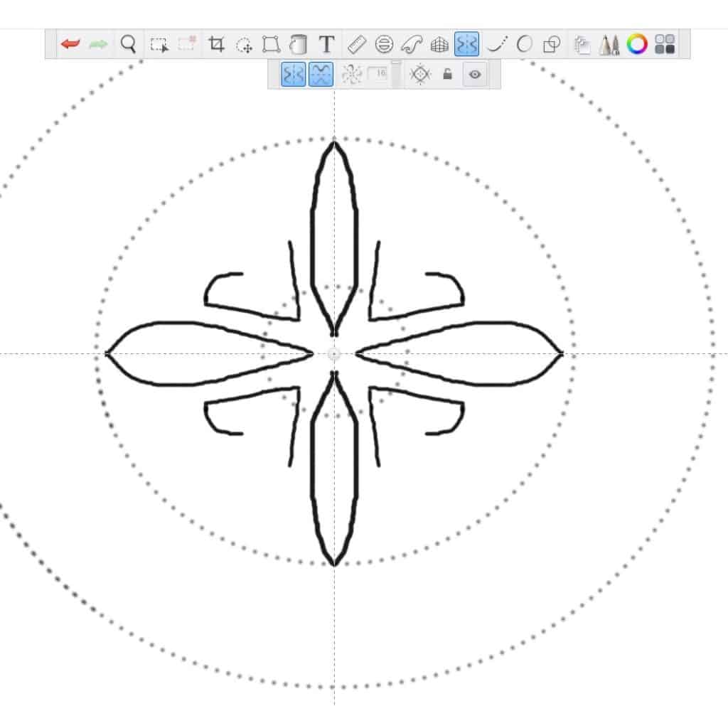Select the Crop tool

[216, 44]
